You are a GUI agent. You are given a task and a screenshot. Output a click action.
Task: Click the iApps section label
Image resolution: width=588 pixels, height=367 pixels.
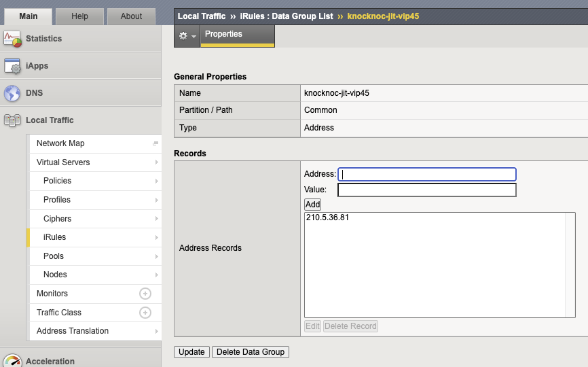[x=37, y=66]
